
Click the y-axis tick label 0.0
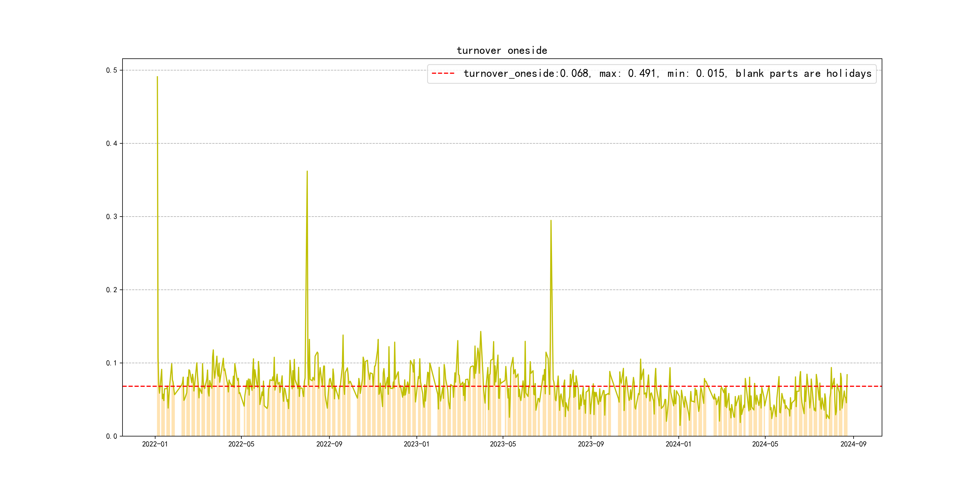(x=112, y=436)
